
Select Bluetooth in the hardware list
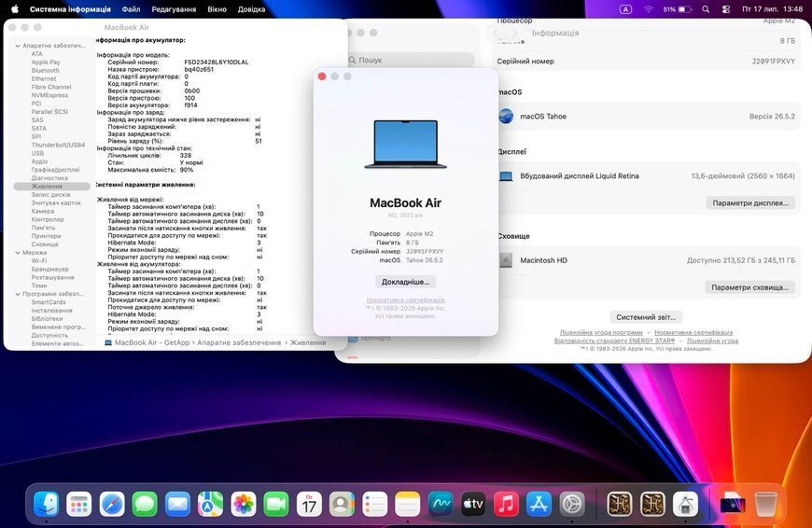pyautogui.click(x=45, y=70)
